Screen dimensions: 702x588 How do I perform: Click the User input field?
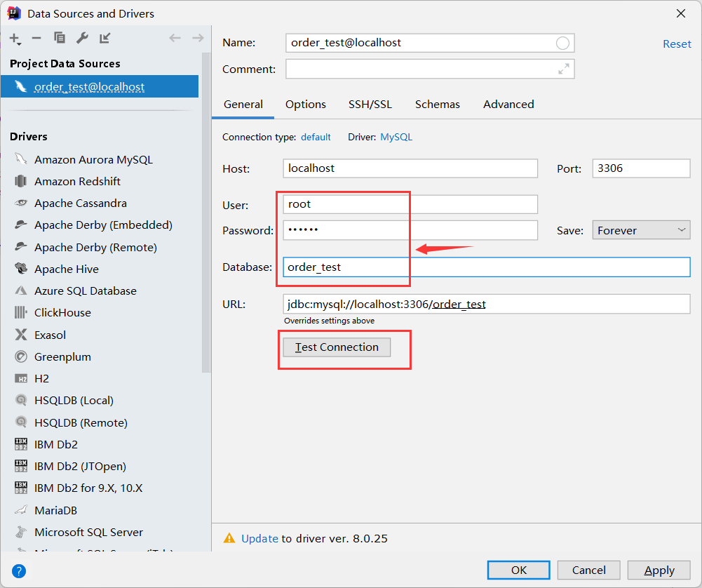410,204
